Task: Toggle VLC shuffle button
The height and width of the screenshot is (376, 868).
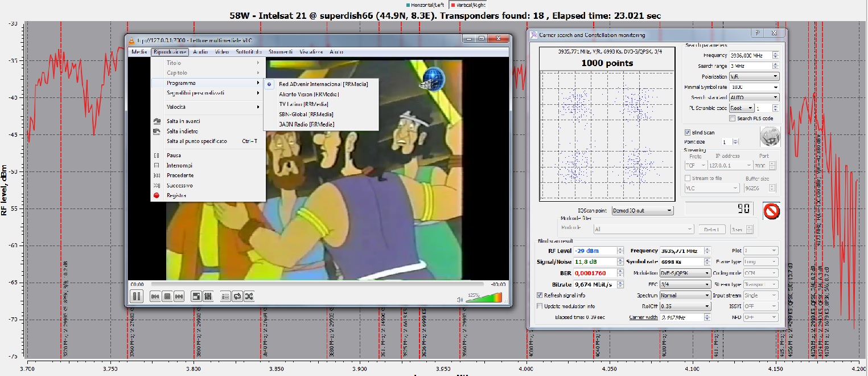Action: (x=249, y=296)
